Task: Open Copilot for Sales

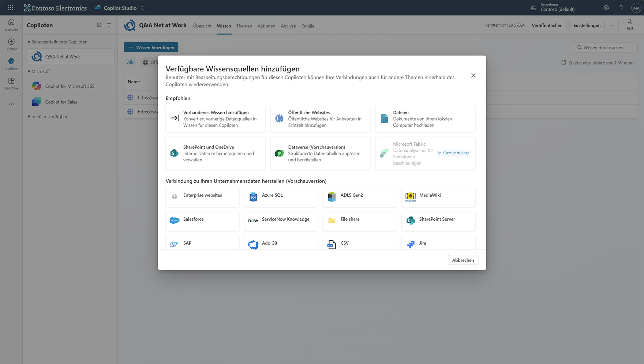Action: (x=70, y=102)
